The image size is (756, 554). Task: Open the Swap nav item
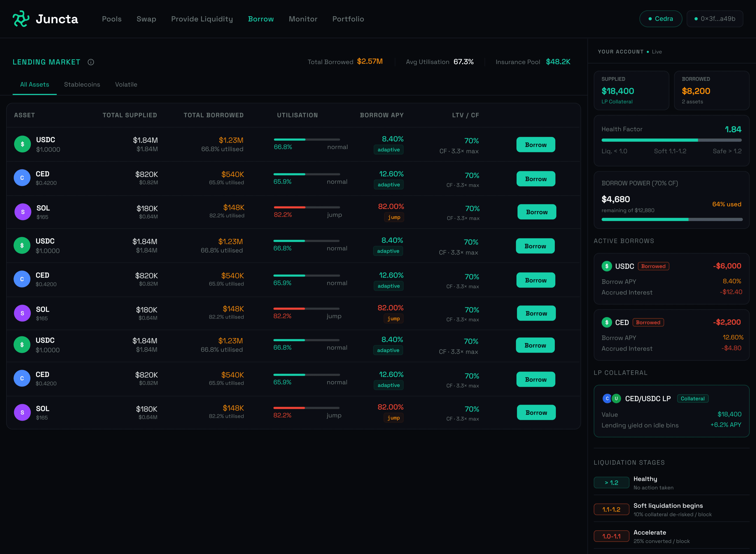(146, 19)
